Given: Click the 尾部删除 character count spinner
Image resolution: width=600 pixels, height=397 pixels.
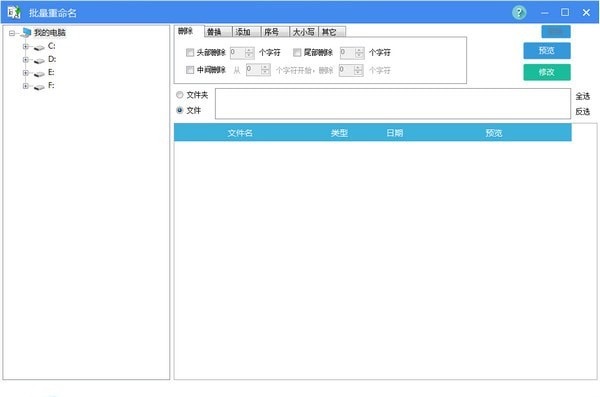Looking at the screenshot, I should pyautogui.click(x=352, y=52).
